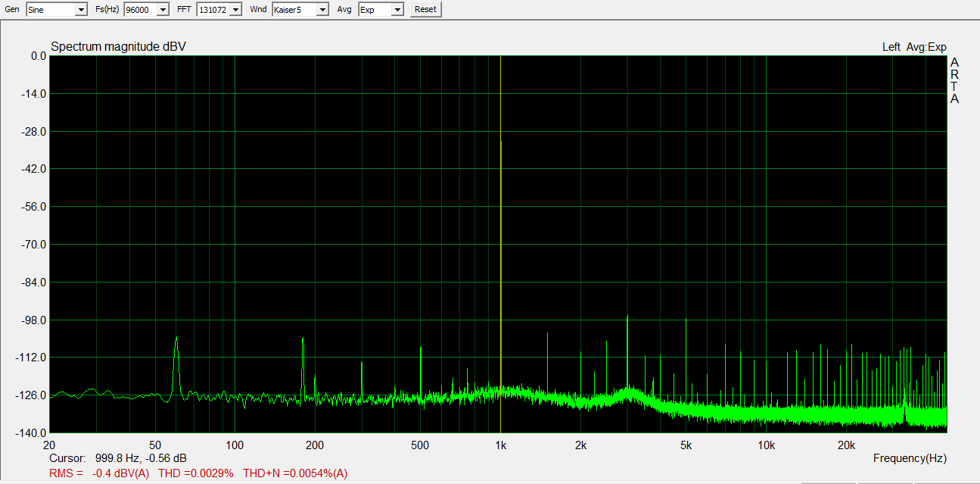Click the -42.0 dB axis label
The image size is (980, 484).
point(36,169)
